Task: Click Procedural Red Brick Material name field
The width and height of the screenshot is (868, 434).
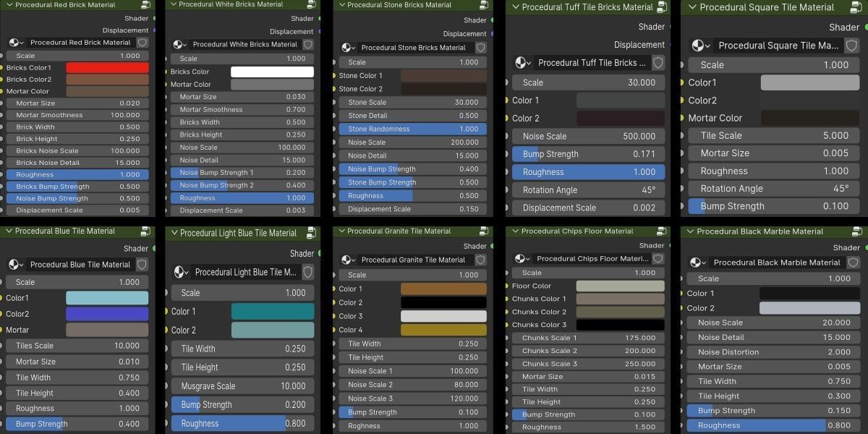Action: (80, 43)
